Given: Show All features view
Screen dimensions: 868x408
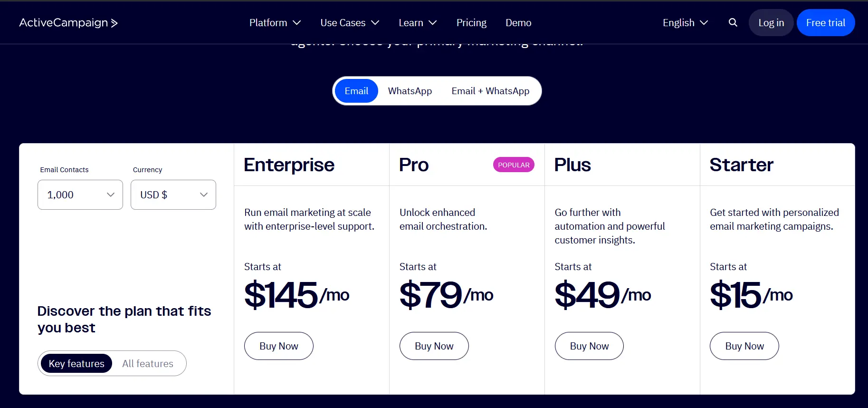Looking at the screenshot, I should tap(148, 363).
